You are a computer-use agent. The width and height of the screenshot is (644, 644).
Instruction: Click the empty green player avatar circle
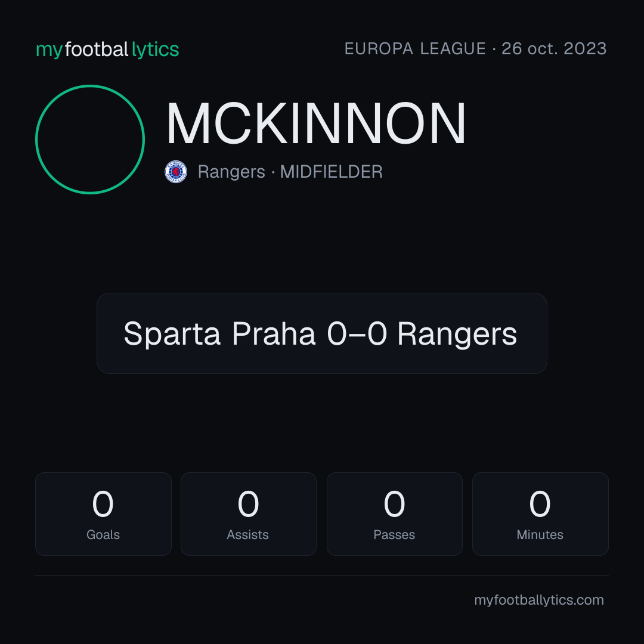click(x=90, y=139)
